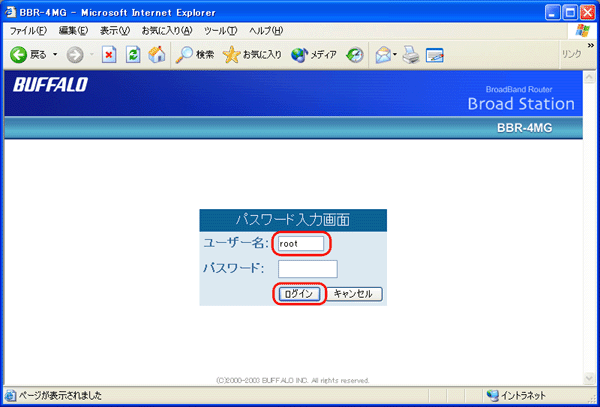Open the メディア media panel
Screen dimensions: 600x407
tap(314, 55)
